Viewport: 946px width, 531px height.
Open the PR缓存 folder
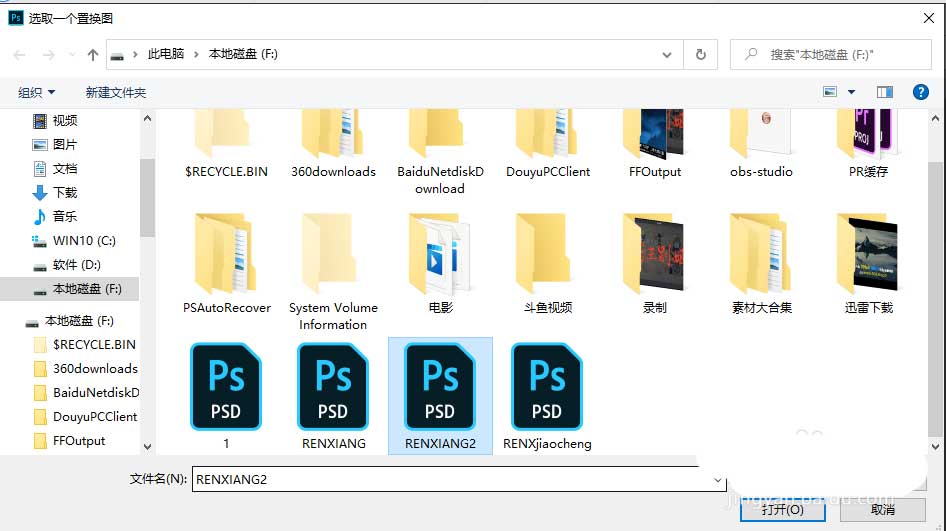(x=868, y=145)
